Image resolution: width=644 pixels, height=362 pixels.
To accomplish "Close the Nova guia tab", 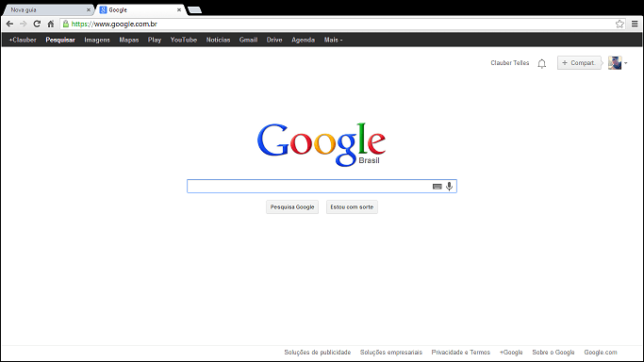I will click(x=89, y=9).
